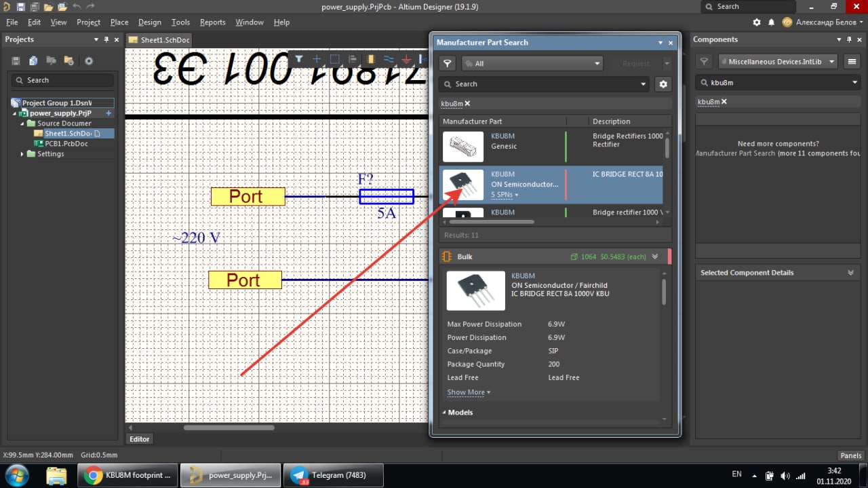Click the gear settings icon in the top right

(x=755, y=22)
